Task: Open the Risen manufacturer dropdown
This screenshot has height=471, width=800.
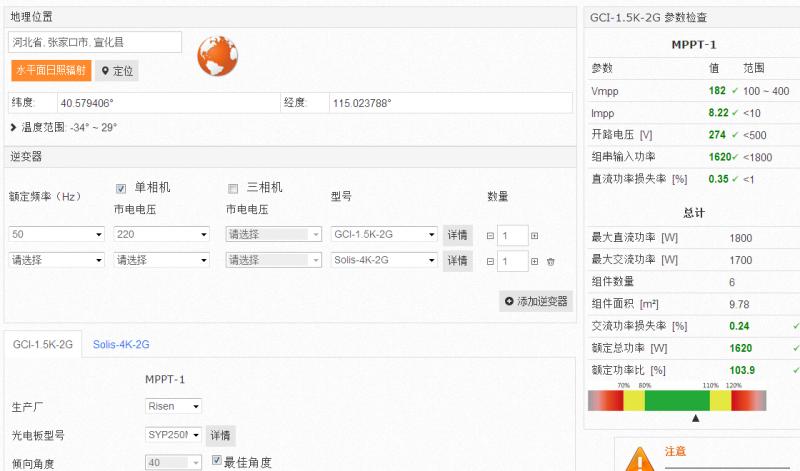Action: (x=174, y=406)
